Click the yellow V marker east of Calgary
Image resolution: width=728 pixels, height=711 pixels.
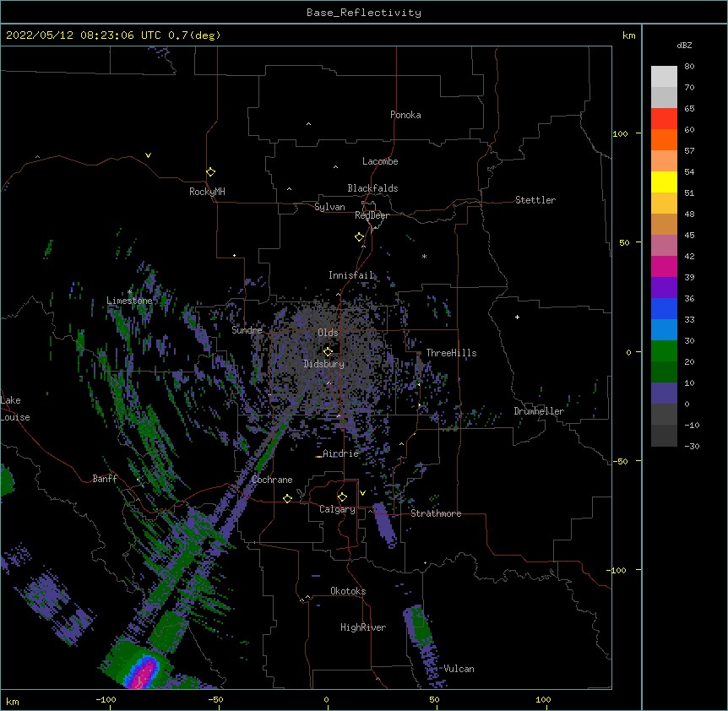(x=362, y=493)
